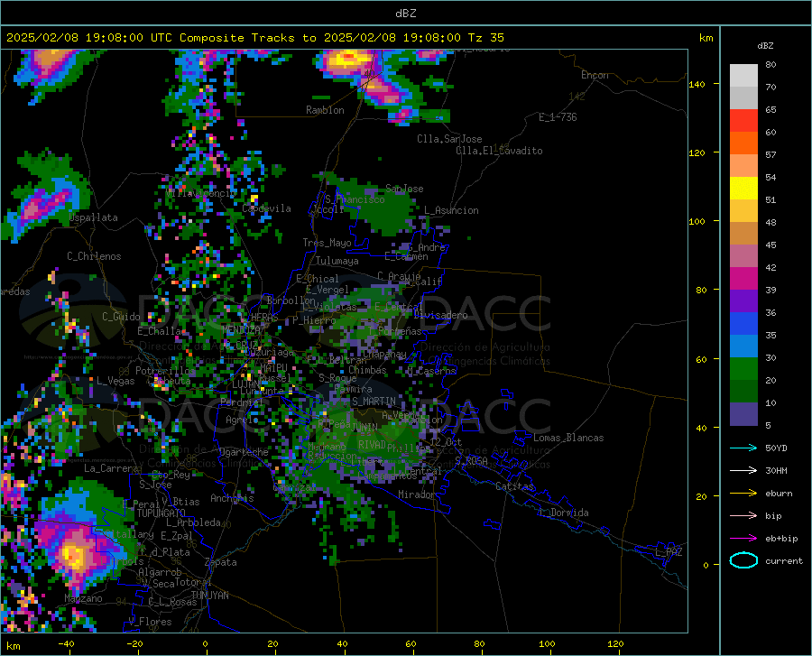
Task: Click the white 30HM arrow legend icon
Action: pyautogui.click(x=743, y=471)
